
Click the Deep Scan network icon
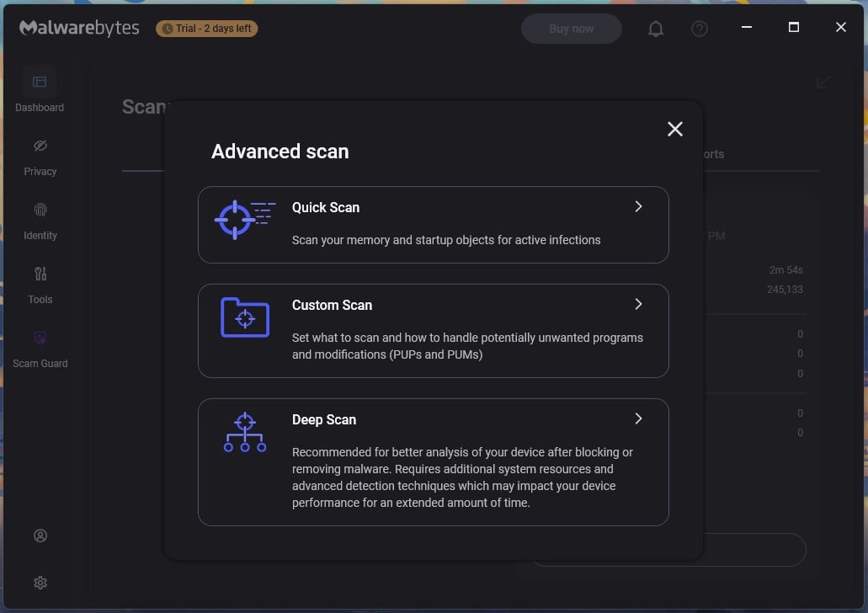pyautogui.click(x=245, y=432)
